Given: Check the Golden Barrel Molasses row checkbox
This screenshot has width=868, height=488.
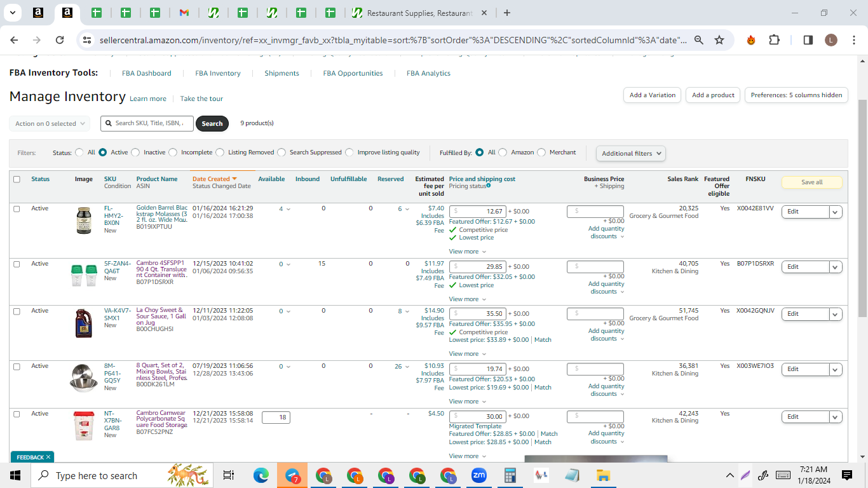Looking at the screenshot, I should (x=17, y=208).
